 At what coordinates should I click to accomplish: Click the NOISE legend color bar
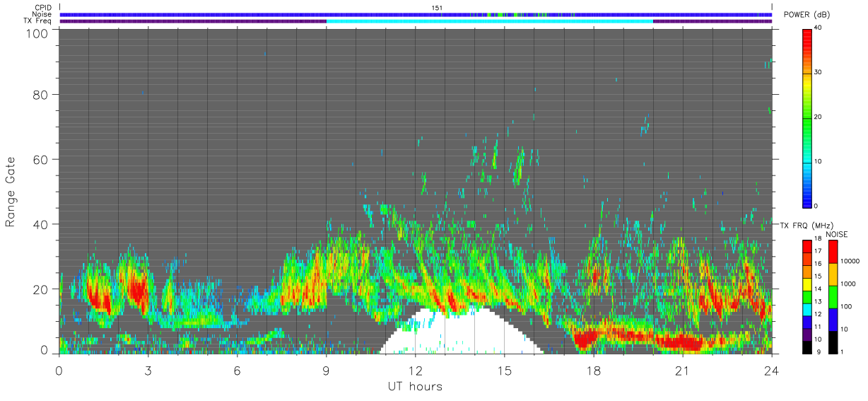tap(834, 296)
